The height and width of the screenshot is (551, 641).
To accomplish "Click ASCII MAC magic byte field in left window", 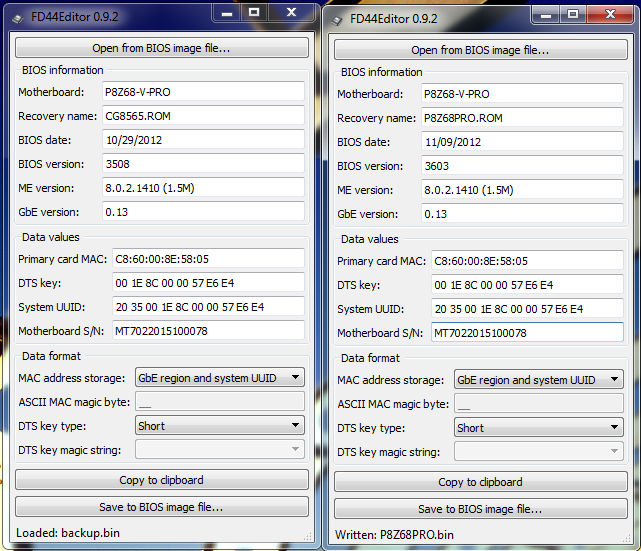I will (x=220, y=401).
